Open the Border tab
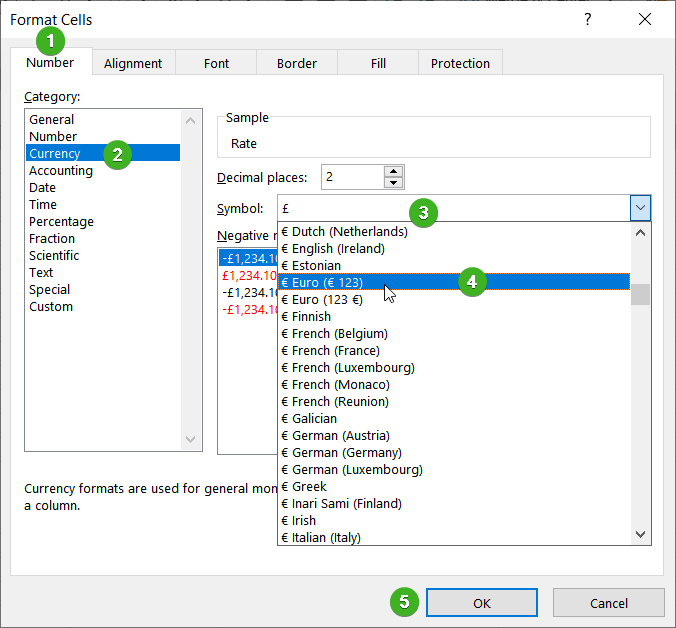This screenshot has height=628, width=676. (297, 63)
